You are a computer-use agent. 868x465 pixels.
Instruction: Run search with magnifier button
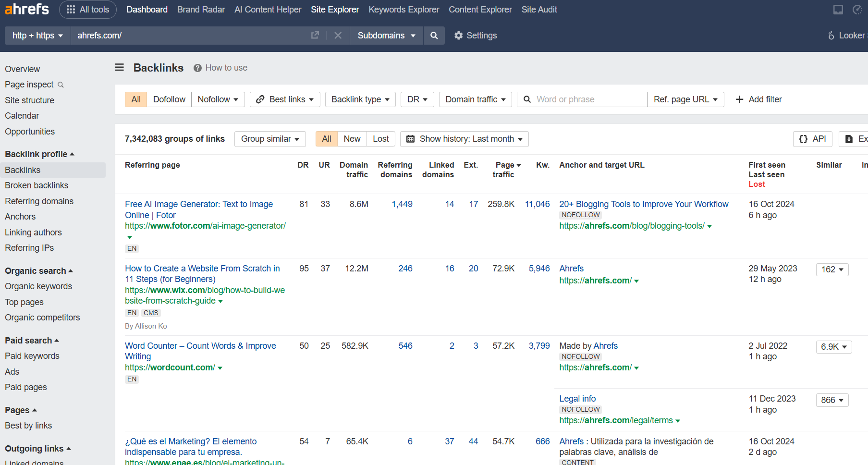[x=434, y=36]
